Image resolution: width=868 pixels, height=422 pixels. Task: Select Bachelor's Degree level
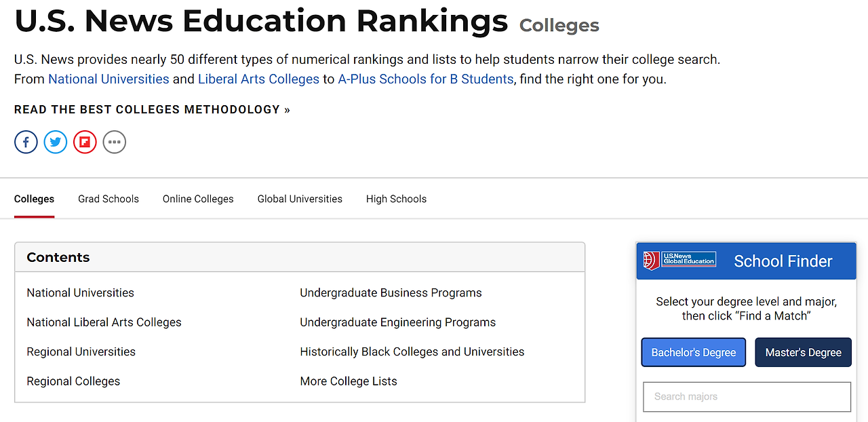click(693, 352)
